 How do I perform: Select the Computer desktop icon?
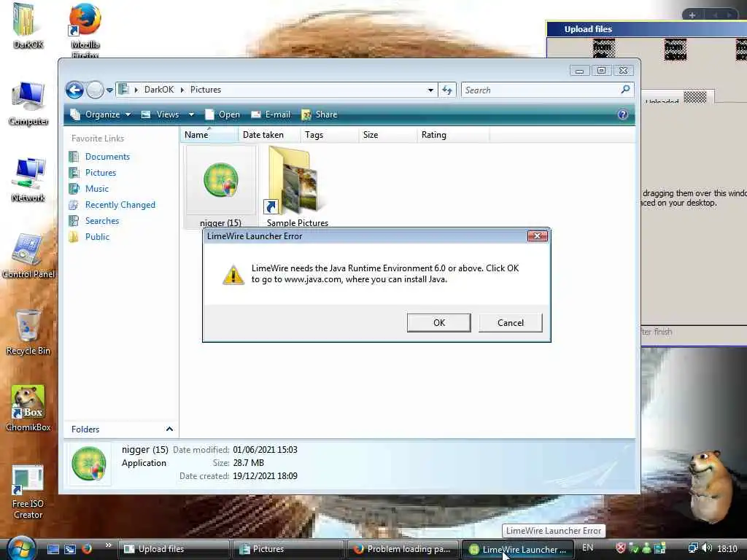pyautogui.click(x=28, y=104)
